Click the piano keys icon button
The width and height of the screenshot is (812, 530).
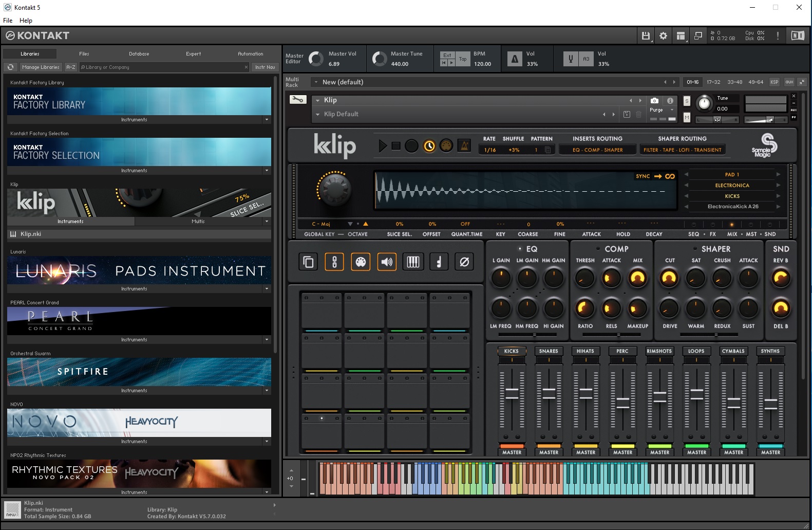(x=413, y=262)
